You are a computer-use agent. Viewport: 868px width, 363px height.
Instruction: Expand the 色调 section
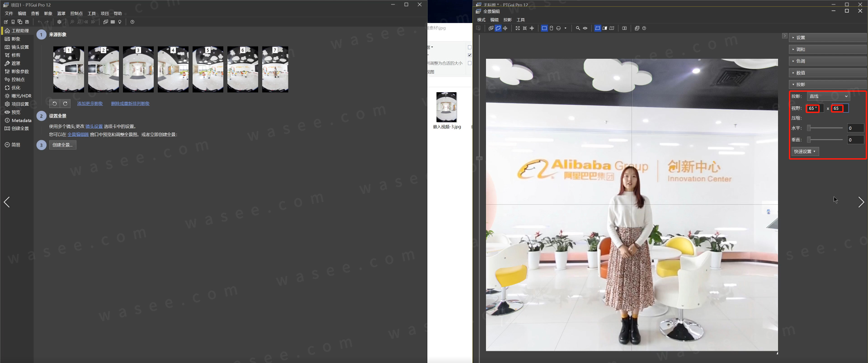pos(828,61)
